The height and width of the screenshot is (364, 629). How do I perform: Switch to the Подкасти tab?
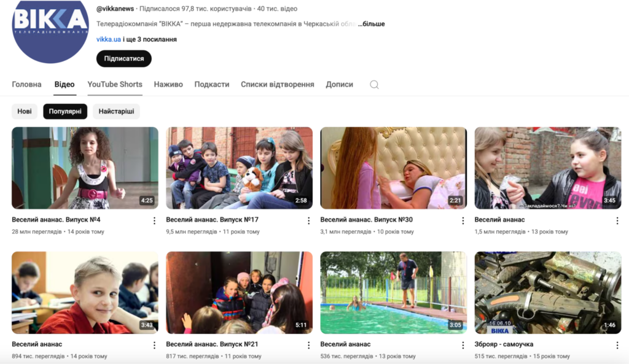tap(211, 84)
